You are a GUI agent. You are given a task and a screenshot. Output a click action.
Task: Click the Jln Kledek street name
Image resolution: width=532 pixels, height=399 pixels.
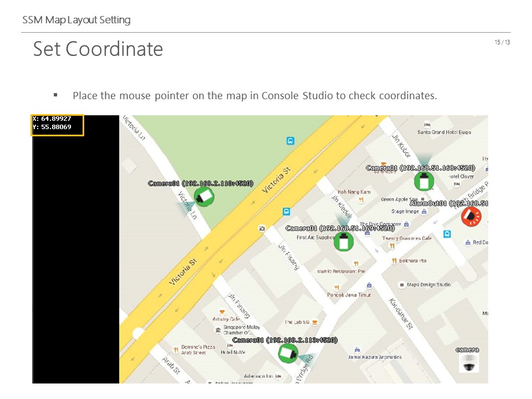tap(341, 206)
